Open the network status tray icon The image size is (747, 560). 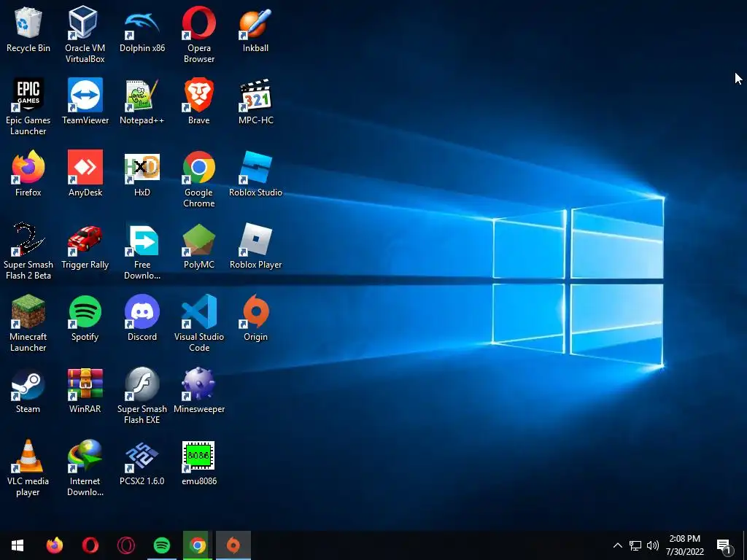635,545
